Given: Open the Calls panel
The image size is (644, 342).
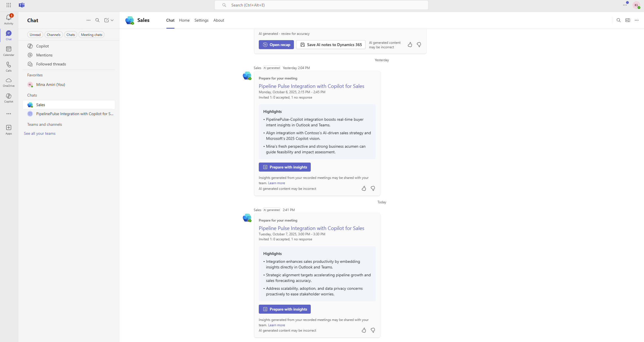Looking at the screenshot, I should click(x=8, y=66).
